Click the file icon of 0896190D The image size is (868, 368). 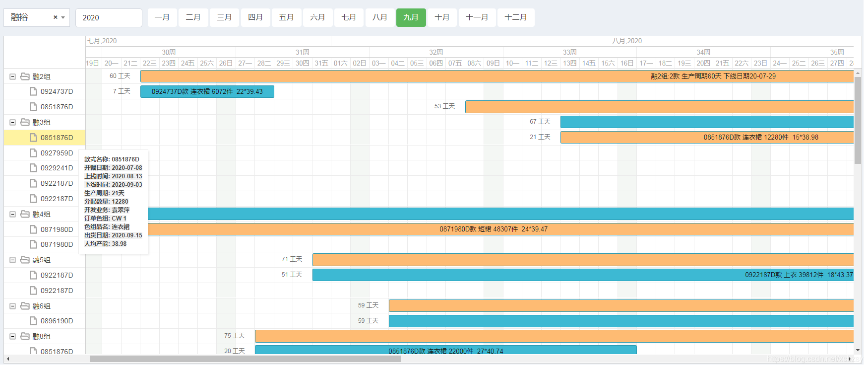(x=34, y=321)
